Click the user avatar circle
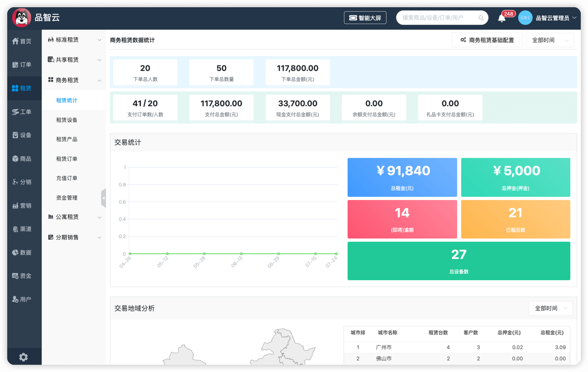 525,18
